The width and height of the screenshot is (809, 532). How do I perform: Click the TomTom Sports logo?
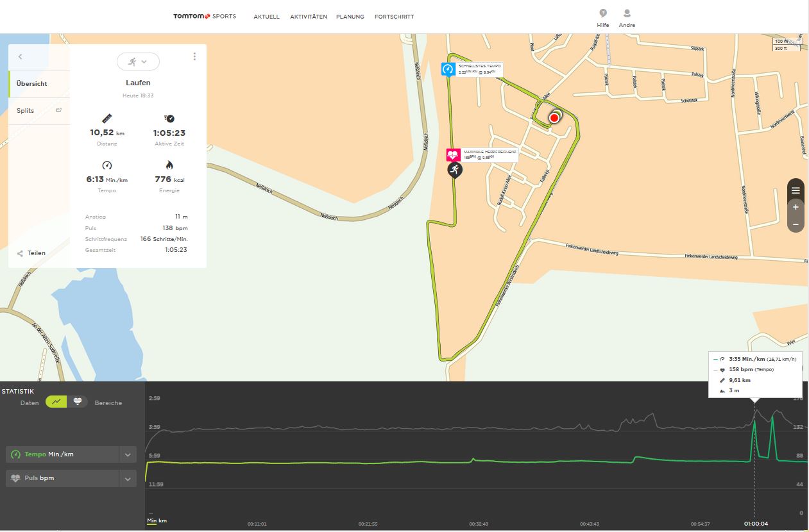pos(204,17)
